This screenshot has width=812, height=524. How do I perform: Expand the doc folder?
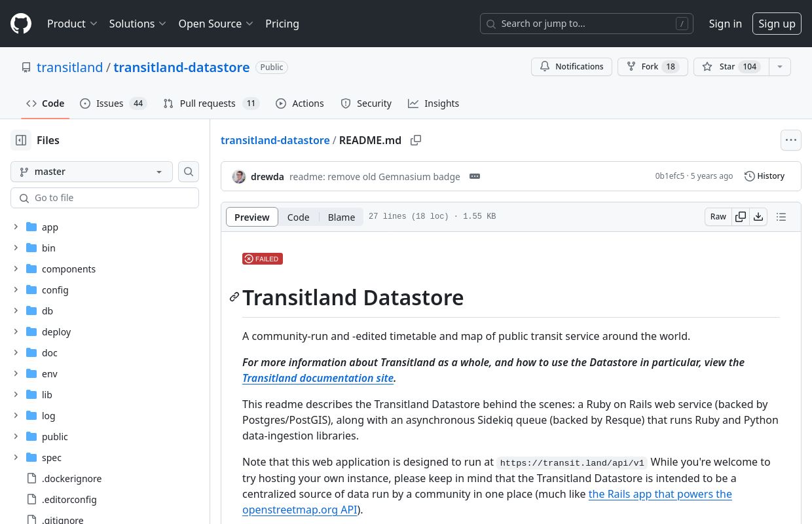(x=16, y=352)
